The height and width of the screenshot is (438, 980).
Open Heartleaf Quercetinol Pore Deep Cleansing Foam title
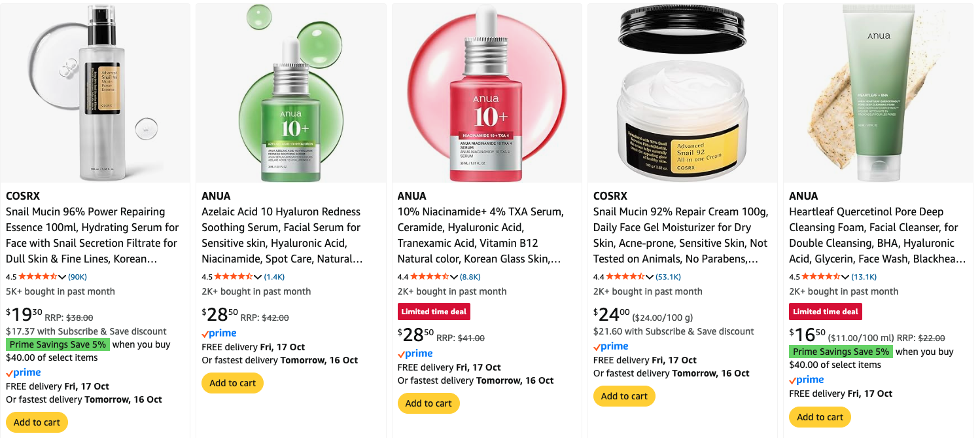click(877, 235)
